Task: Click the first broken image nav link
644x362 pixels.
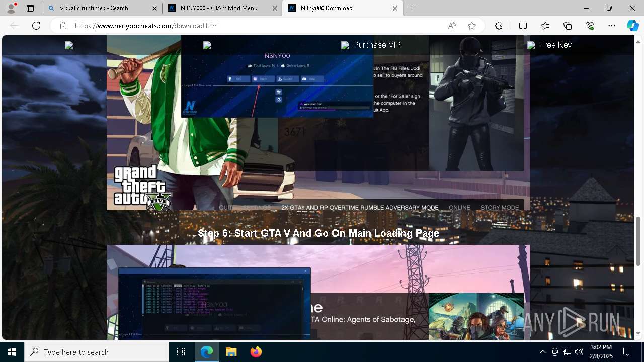Action: coord(69,45)
